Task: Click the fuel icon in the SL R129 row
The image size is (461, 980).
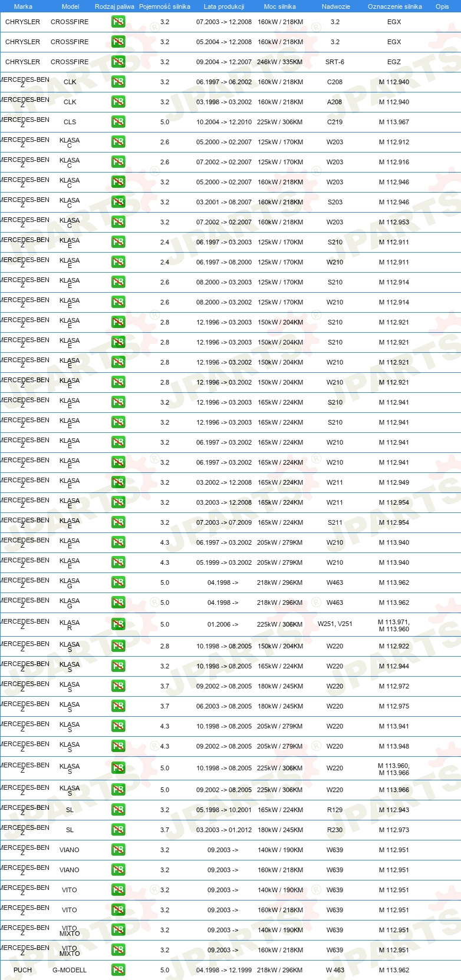Action: pyautogui.click(x=118, y=810)
